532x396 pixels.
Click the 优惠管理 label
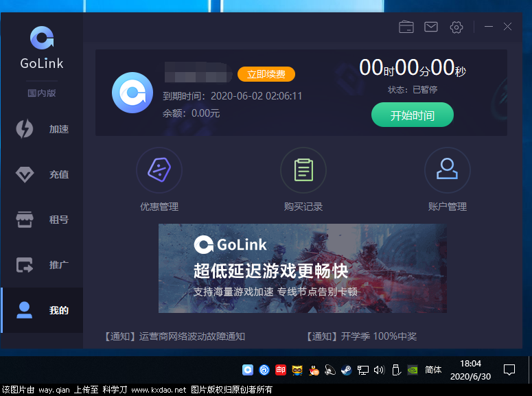[x=159, y=207]
